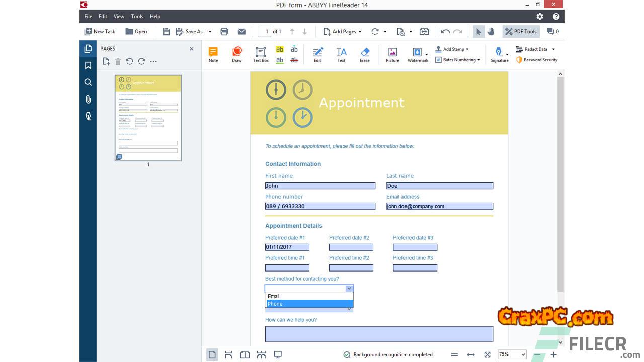Enable single page view mode
The image size is (644, 362).
pyautogui.click(x=212, y=354)
